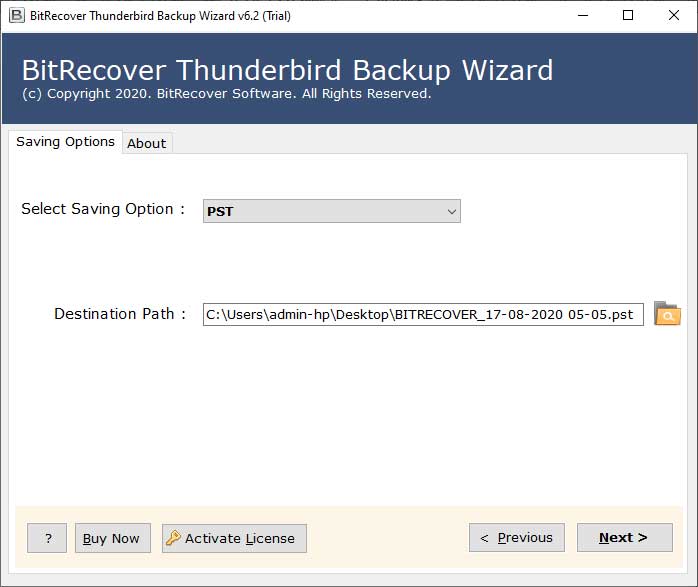Image resolution: width=698 pixels, height=587 pixels.
Task: Minimize the Thunderbird Backup Wizard window
Action: click(x=583, y=16)
